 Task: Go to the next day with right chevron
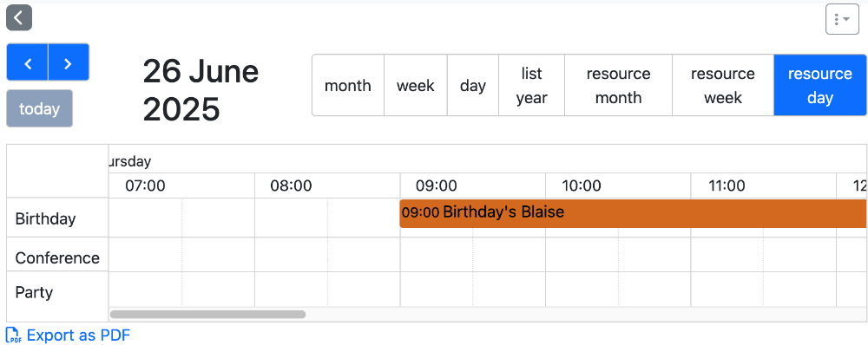[x=69, y=62]
